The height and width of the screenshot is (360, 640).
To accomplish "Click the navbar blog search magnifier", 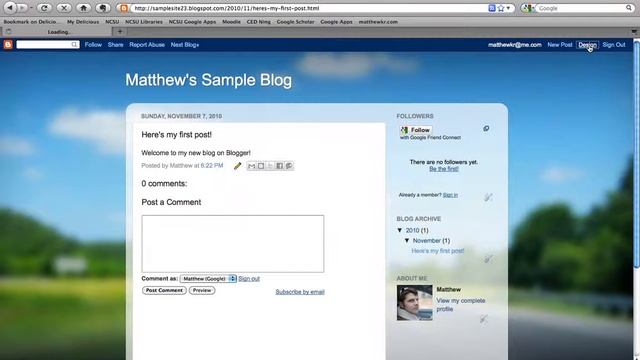I will click(x=74, y=44).
